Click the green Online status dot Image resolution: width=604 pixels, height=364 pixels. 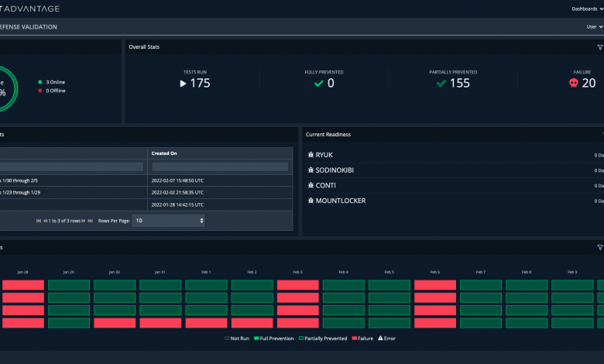coord(40,82)
